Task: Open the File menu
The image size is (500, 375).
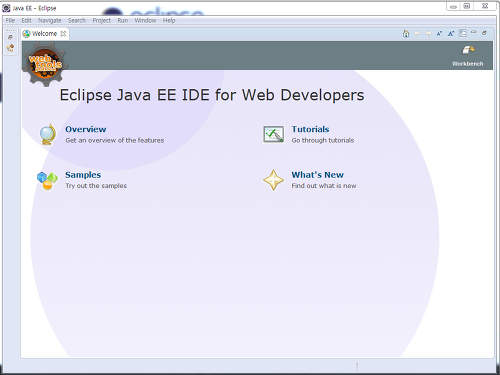Action: [10, 21]
